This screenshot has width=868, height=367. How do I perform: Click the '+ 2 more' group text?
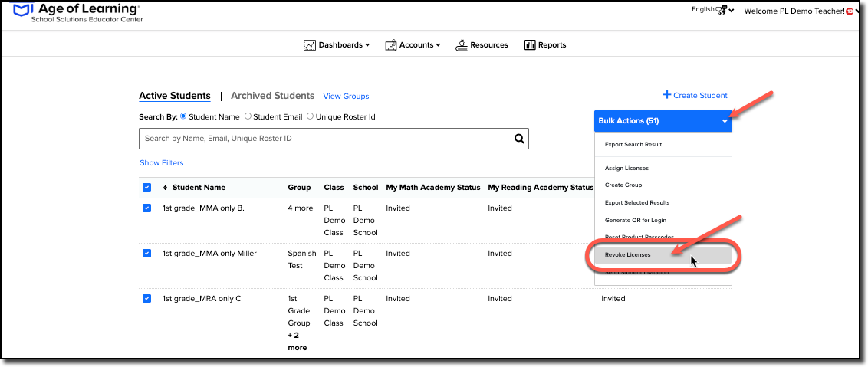298,342
